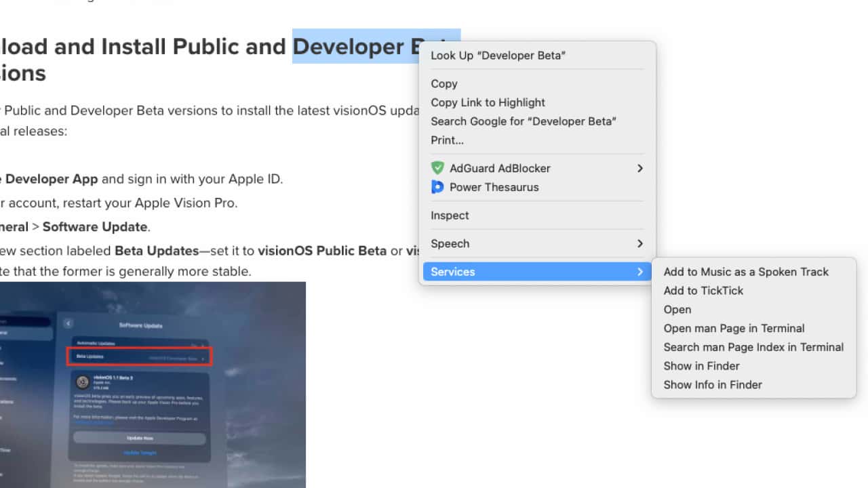Select Copy Link to Highlight

pyautogui.click(x=488, y=102)
